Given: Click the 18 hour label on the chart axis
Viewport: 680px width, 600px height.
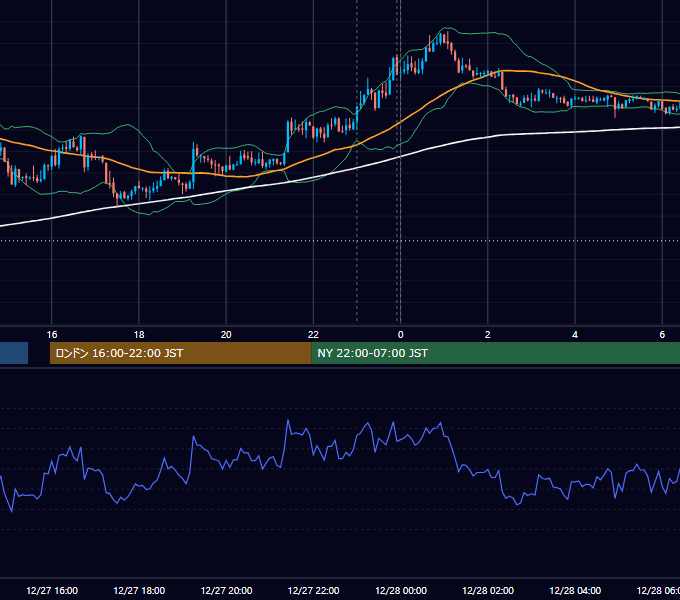Looking at the screenshot, I should (x=139, y=335).
